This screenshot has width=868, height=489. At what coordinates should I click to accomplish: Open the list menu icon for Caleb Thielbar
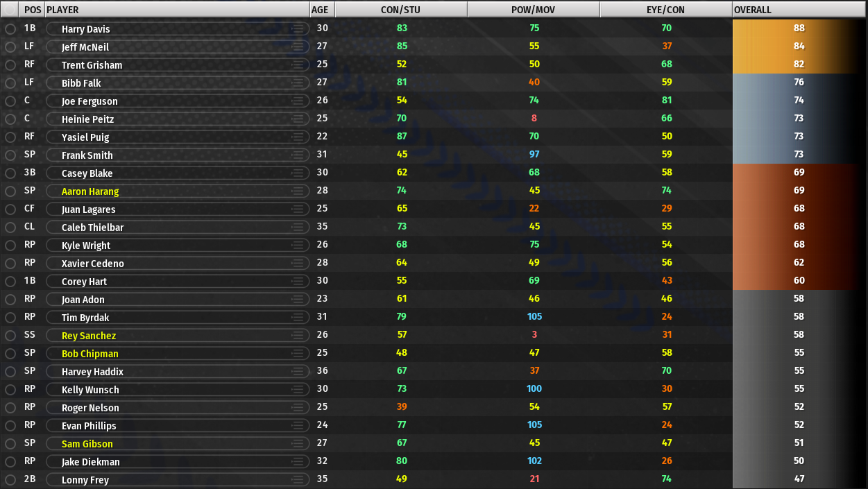point(298,227)
